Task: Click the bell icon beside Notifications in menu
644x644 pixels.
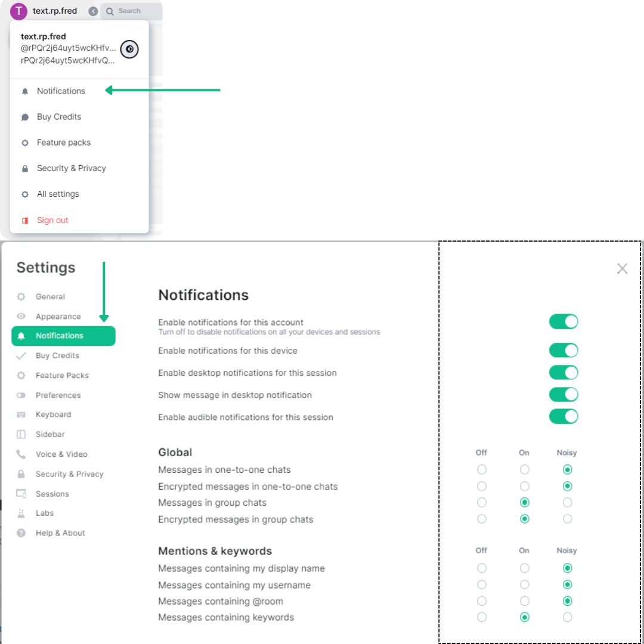Action: point(25,91)
